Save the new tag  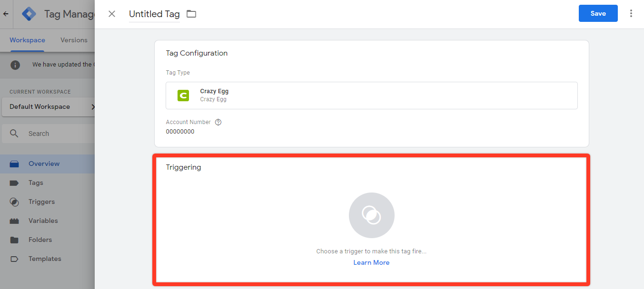coord(598,13)
